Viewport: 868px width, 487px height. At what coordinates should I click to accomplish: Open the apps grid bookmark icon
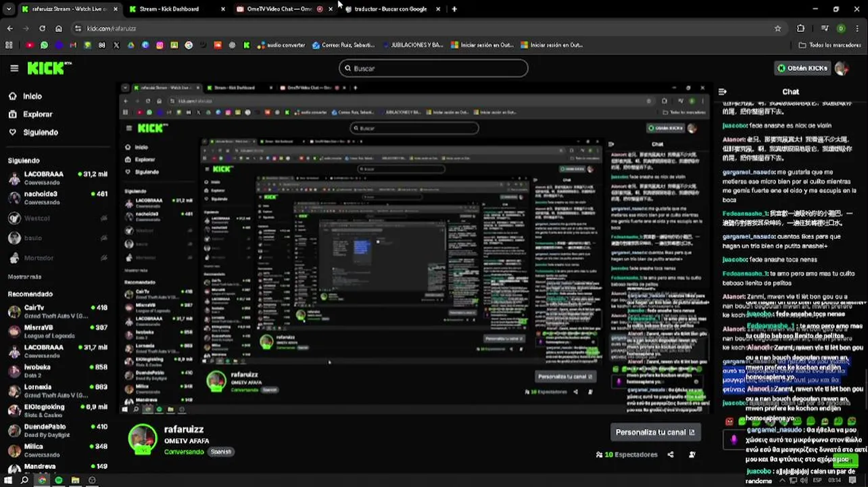tap(9, 45)
